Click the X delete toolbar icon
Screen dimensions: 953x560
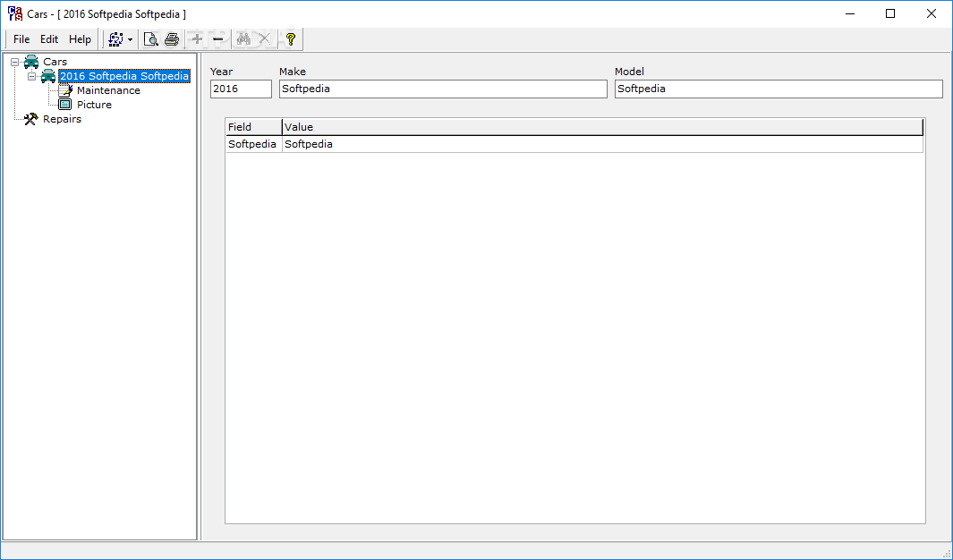point(264,39)
